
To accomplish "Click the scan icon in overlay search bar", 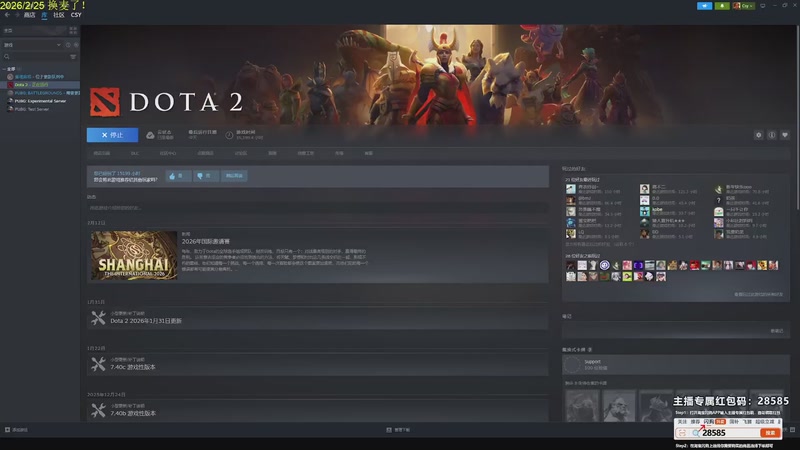I will [682, 433].
